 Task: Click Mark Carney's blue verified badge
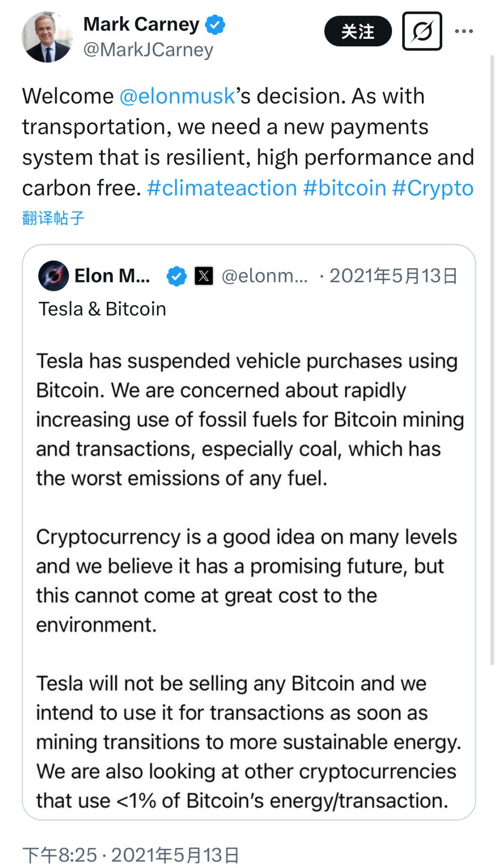pyautogui.click(x=215, y=25)
